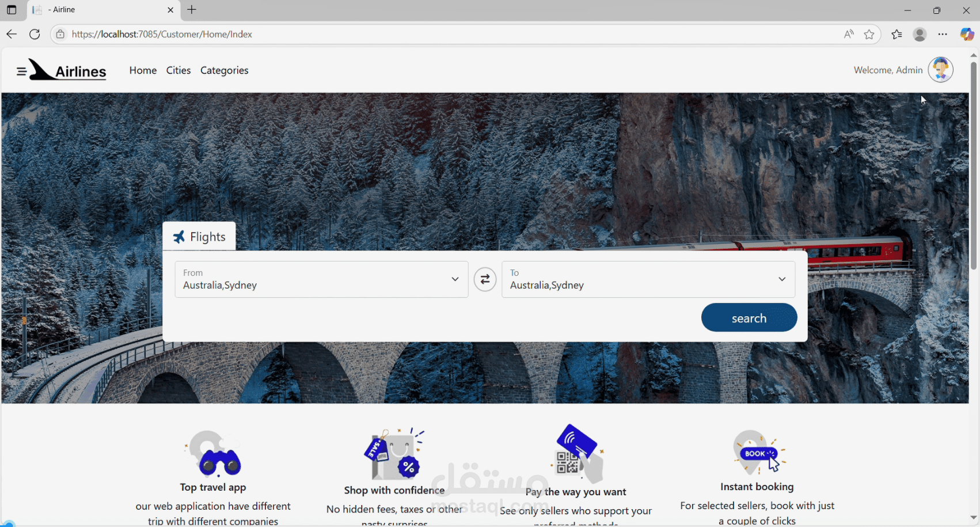Click the search button
The width and height of the screenshot is (980, 527).
tap(749, 318)
